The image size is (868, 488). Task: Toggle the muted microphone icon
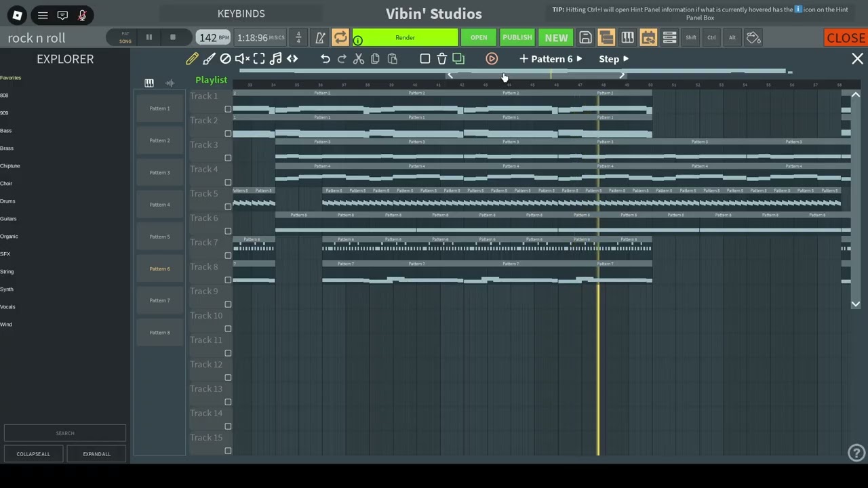(x=82, y=15)
